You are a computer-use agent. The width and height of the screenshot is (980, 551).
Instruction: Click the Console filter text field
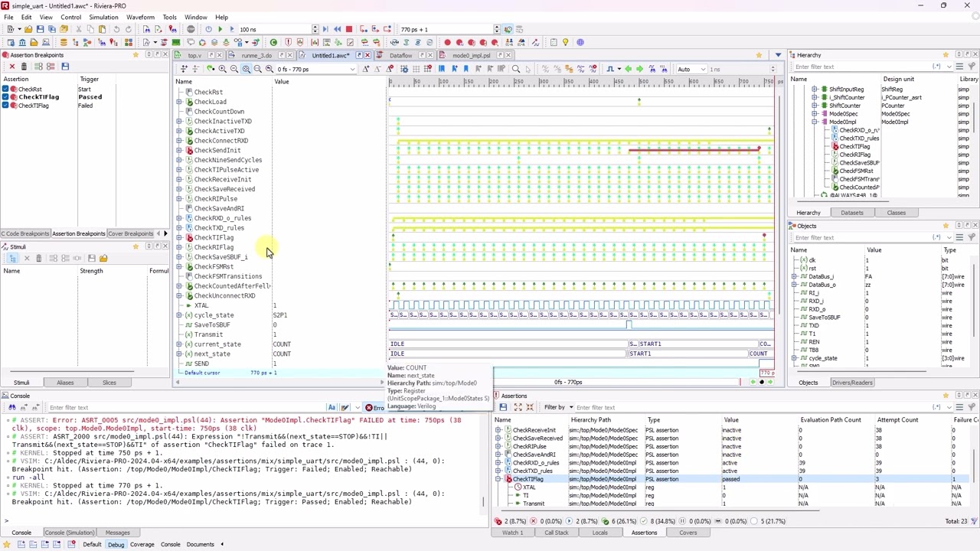pos(187,407)
